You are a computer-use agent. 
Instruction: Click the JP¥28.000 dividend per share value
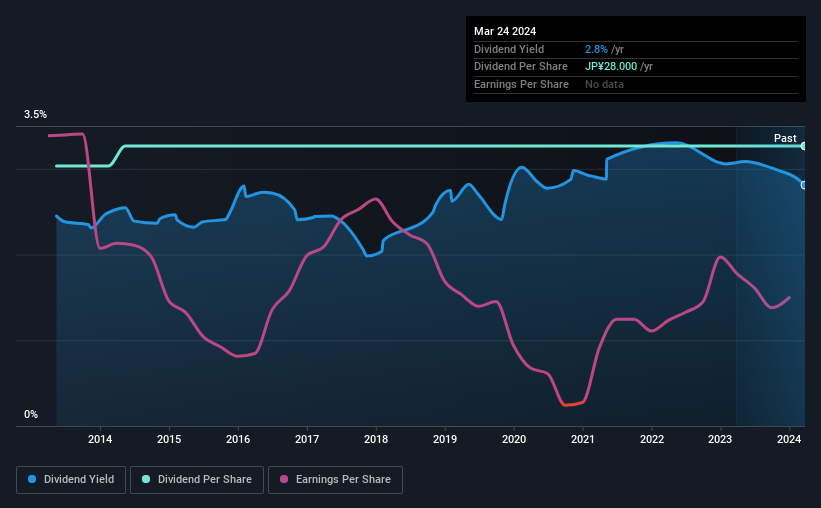611,67
